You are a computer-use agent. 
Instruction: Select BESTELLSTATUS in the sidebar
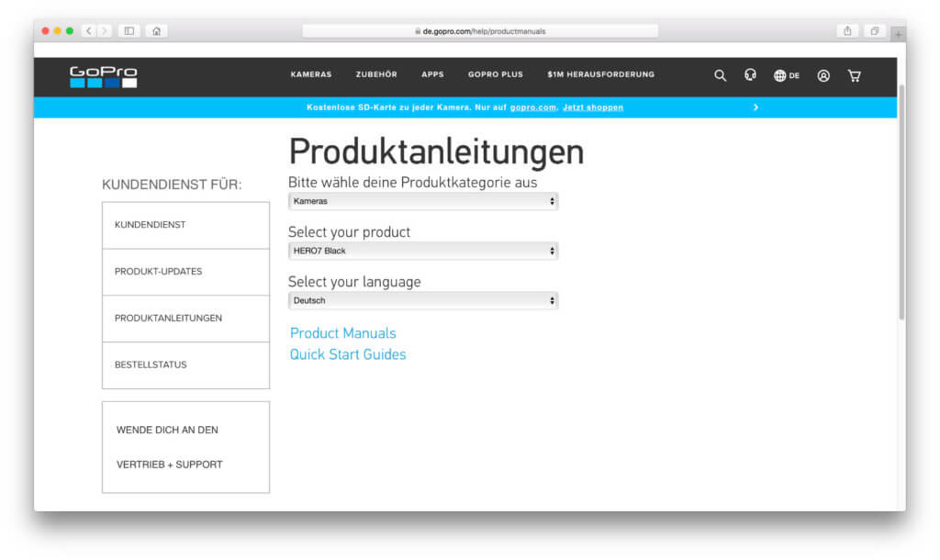click(185, 365)
